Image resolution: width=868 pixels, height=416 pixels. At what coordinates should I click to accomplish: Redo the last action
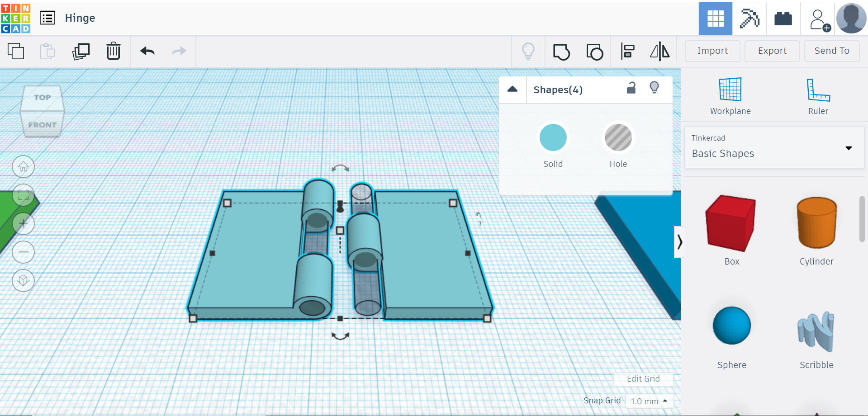(x=178, y=51)
